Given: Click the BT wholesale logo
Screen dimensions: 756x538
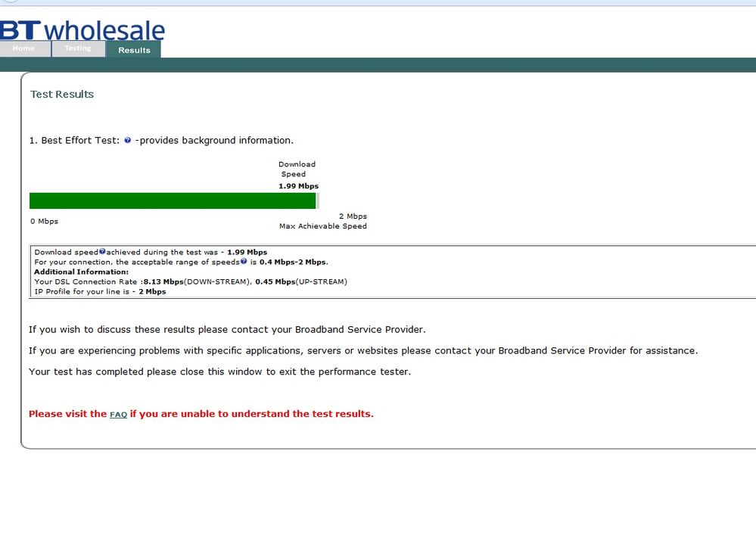Looking at the screenshot, I should (x=82, y=30).
